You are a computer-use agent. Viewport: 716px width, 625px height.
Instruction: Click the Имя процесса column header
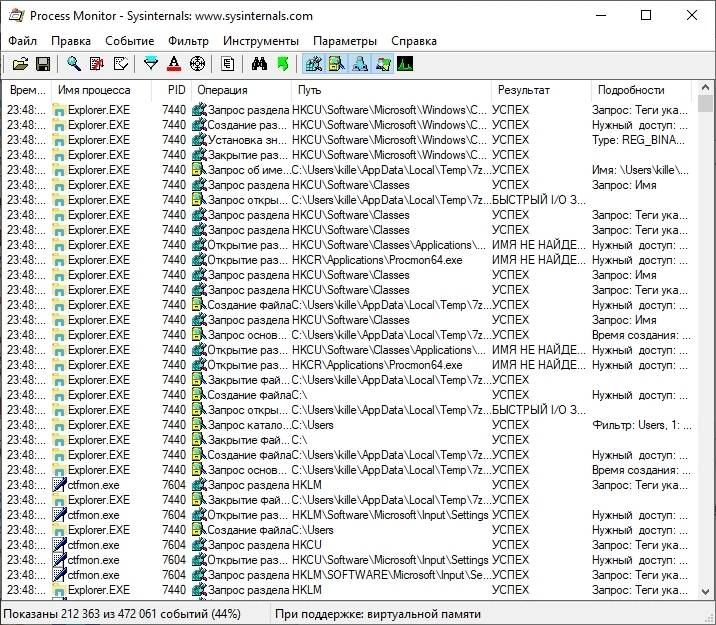101,90
